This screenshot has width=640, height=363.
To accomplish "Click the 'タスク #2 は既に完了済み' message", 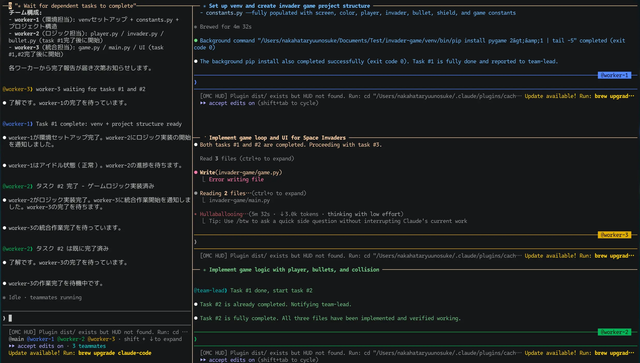I will pos(72,249).
